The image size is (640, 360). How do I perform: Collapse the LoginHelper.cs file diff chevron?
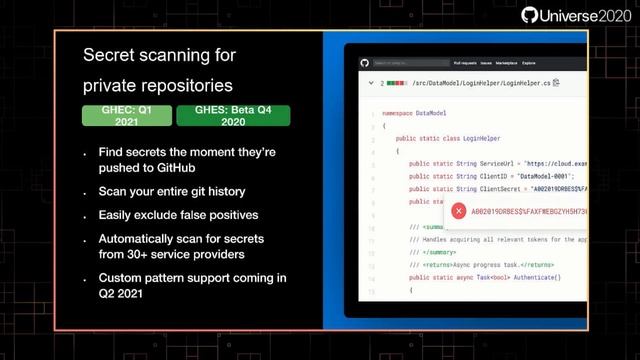pyautogui.click(x=371, y=83)
